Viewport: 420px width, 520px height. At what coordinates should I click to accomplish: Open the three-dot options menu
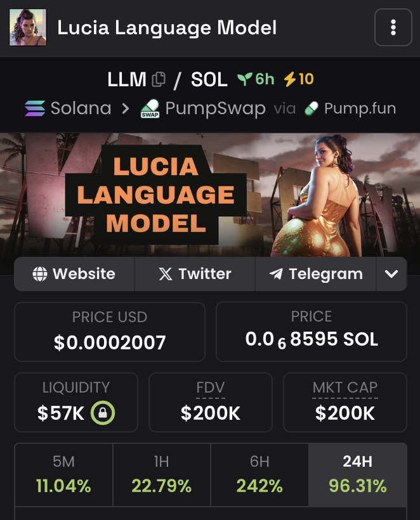393,27
